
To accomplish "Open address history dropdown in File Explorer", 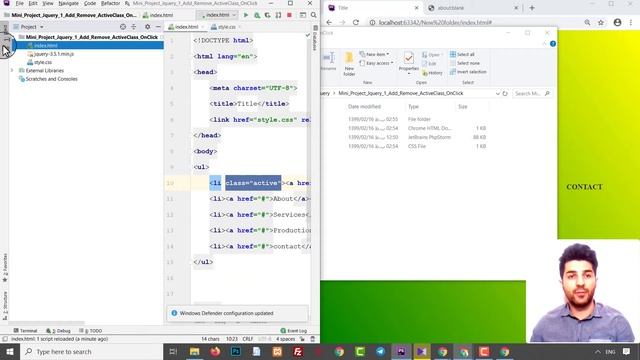I will pos(498,93).
